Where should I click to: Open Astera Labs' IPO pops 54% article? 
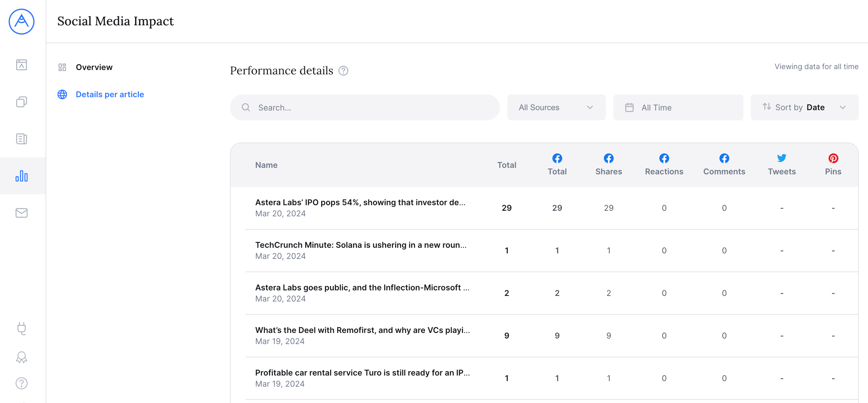(x=360, y=202)
